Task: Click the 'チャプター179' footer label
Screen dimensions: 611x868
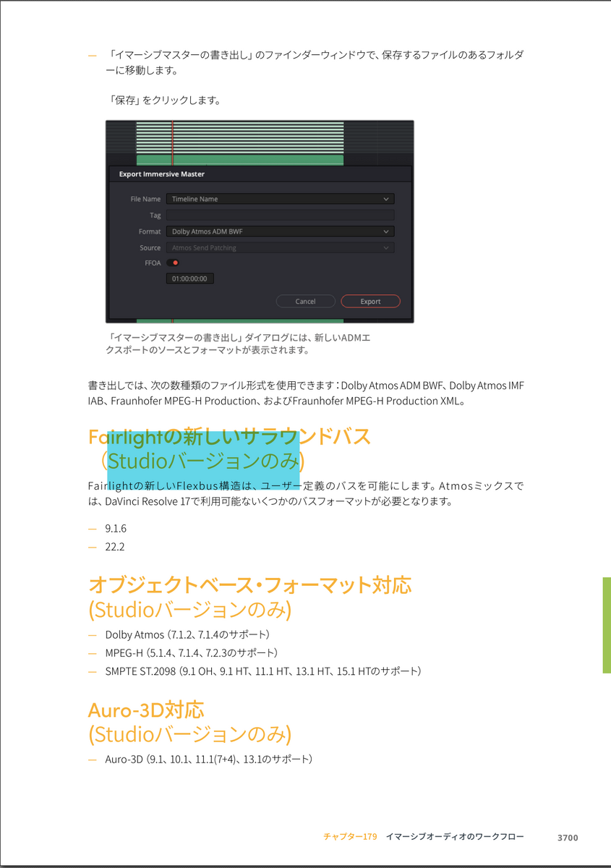Action: [x=351, y=836]
